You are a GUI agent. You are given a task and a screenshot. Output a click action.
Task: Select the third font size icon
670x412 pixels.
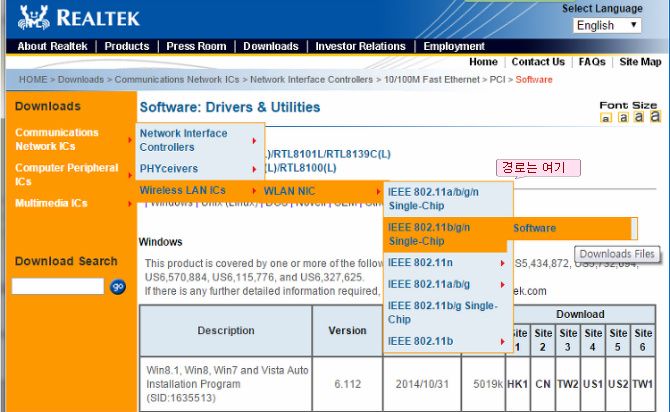(x=639, y=116)
